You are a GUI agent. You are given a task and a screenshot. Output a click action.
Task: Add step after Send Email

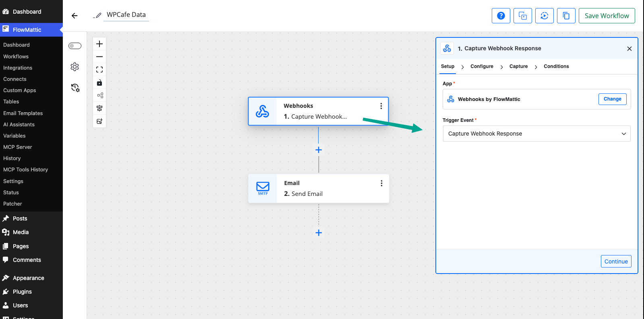pyautogui.click(x=319, y=233)
